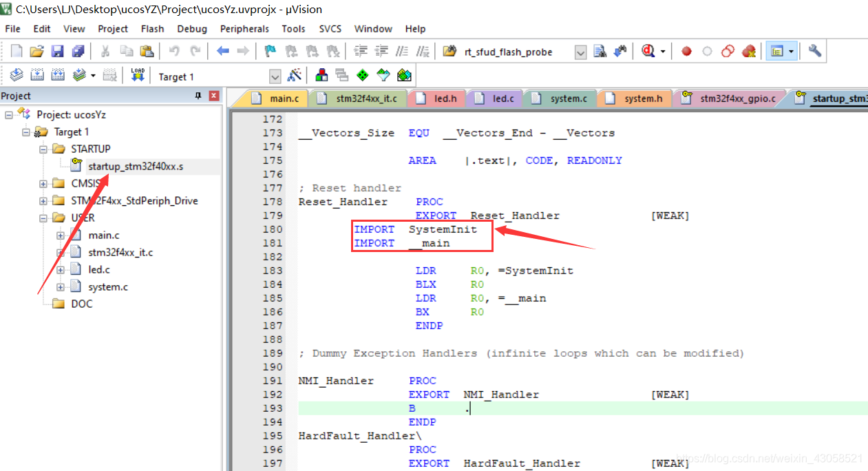Screen dimensions: 868x471
Task: Switch to the led.h tab
Action: pyautogui.click(x=437, y=98)
